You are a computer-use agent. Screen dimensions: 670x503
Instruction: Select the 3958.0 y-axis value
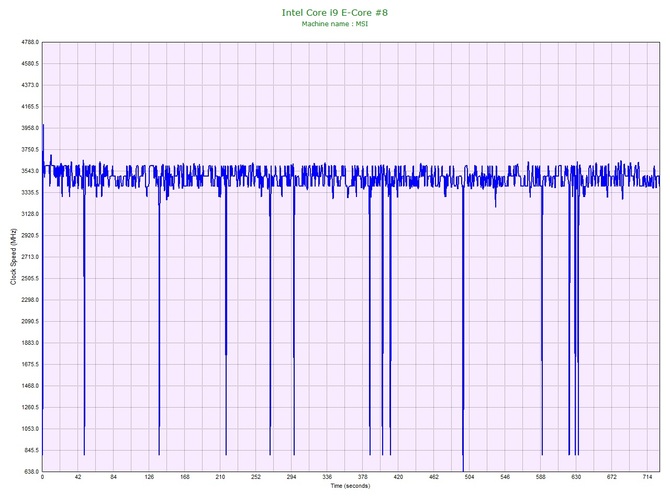click(30, 128)
